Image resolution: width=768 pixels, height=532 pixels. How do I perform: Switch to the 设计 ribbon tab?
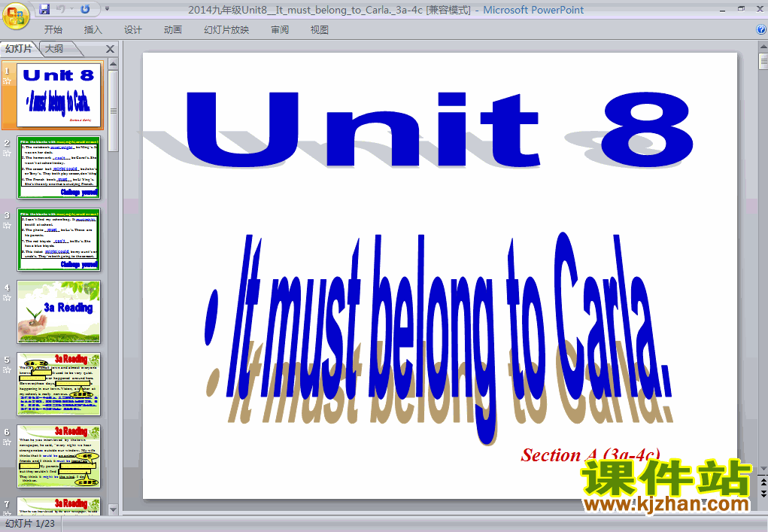[x=132, y=30]
